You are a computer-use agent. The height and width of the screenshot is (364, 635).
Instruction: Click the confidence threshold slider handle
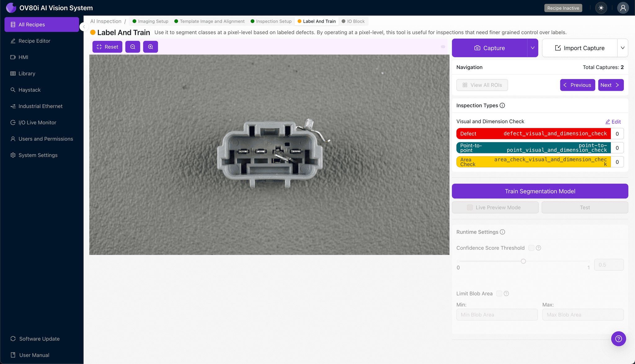(523, 261)
